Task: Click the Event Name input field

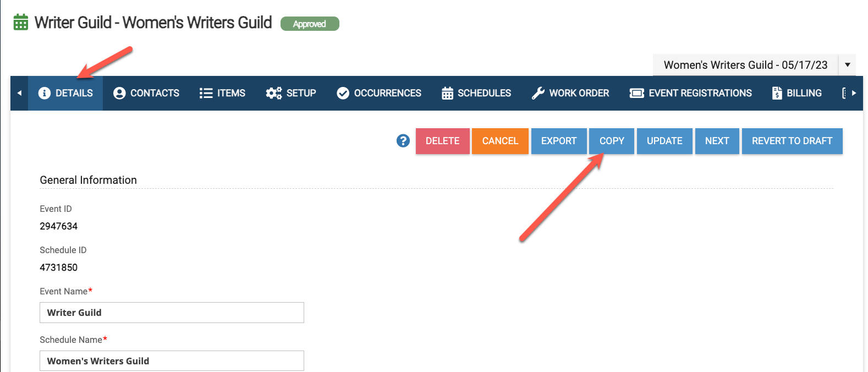Action: [172, 313]
